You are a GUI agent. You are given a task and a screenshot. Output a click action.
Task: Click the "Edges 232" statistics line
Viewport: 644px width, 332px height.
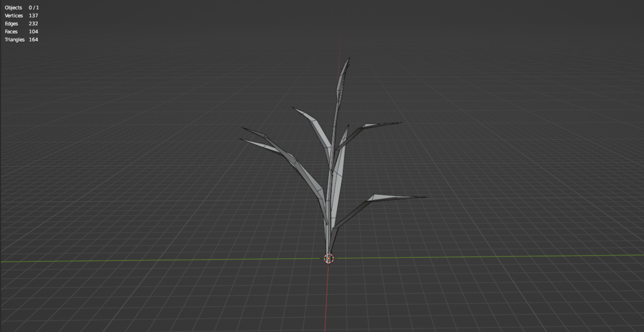[21, 24]
